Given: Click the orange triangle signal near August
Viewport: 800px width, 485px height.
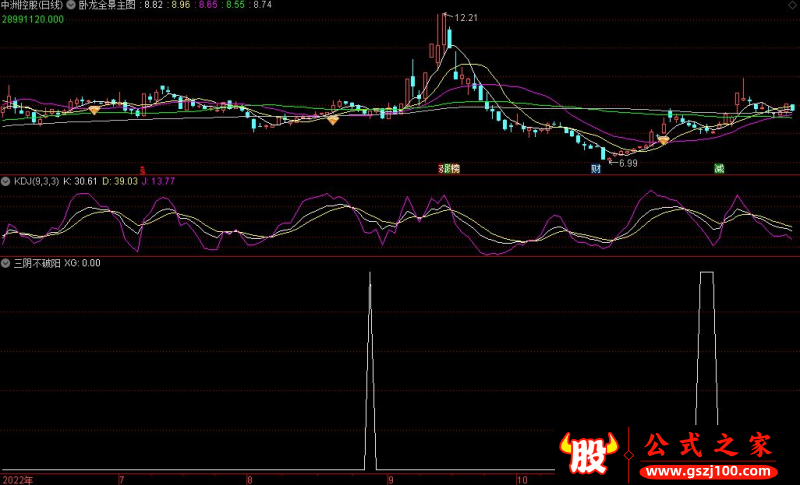Looking at the screenshot, I should 333,120.
